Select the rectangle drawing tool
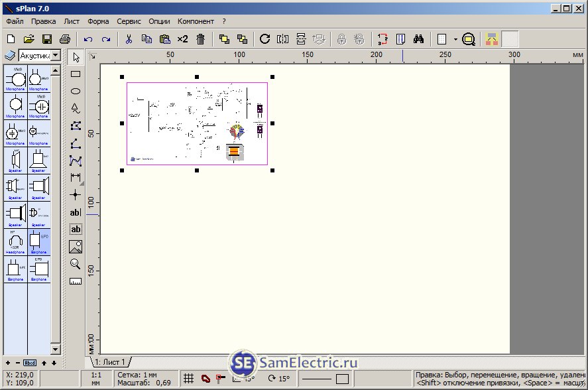588x390 pixels. [76, 74]
